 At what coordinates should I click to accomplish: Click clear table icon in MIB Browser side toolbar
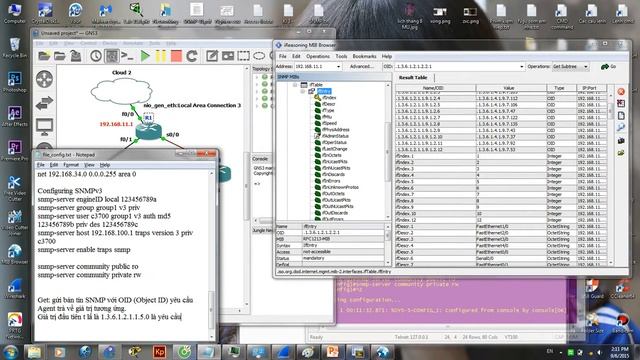pos(621,103)
